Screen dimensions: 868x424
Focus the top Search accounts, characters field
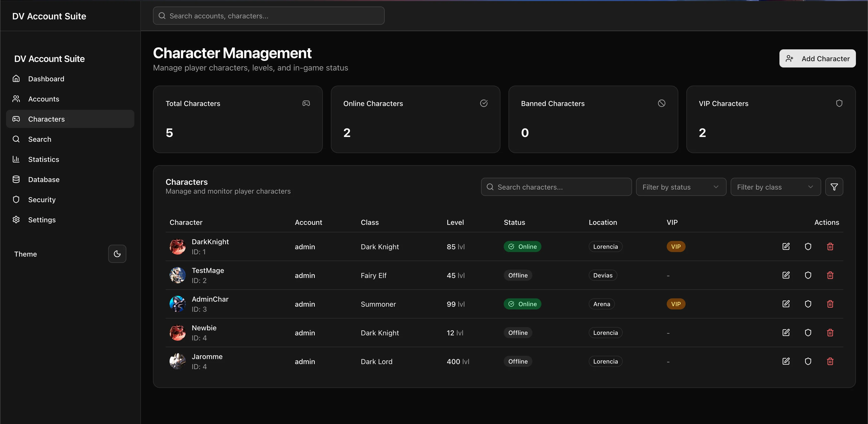(x=268, y=16)
